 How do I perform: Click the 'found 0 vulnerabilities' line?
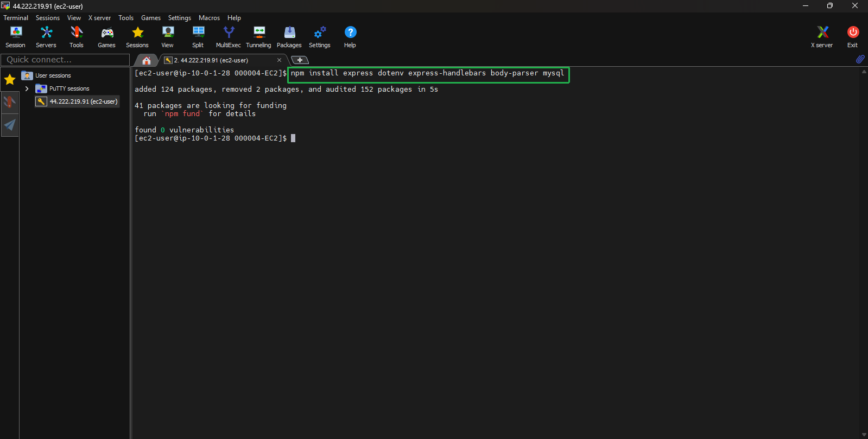coord(185,130)
